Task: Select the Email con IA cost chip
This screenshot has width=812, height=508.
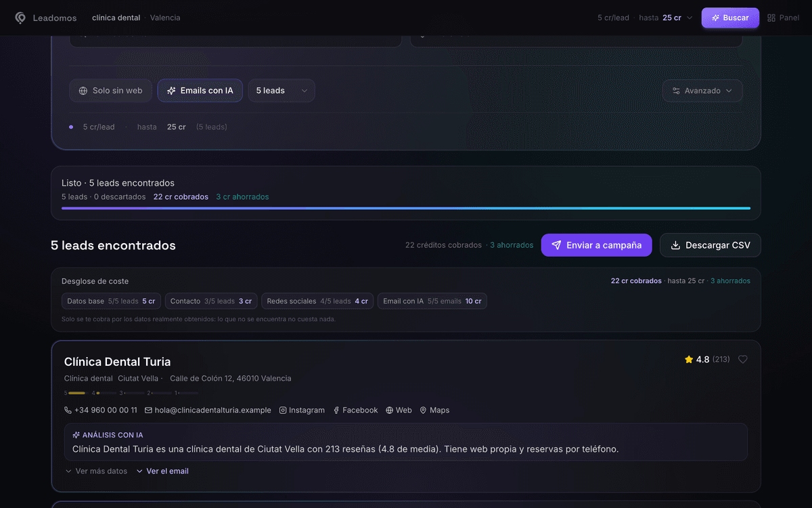Action: 432,301
